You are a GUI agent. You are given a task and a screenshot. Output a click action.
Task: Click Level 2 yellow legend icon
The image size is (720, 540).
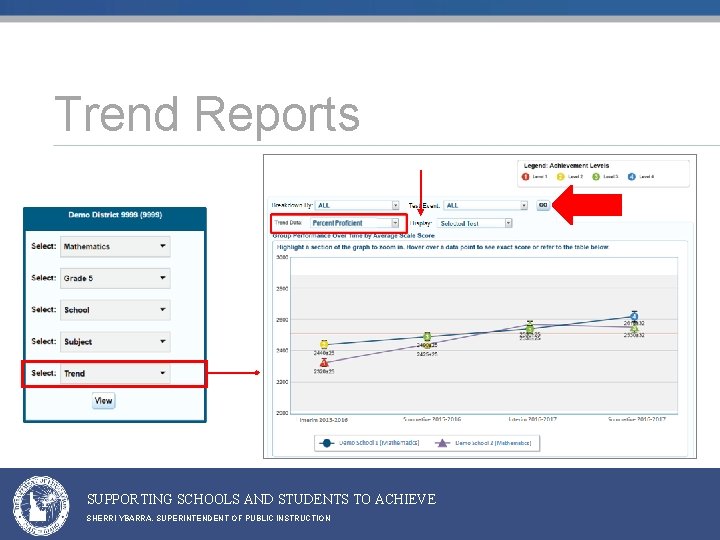point(561,177)
